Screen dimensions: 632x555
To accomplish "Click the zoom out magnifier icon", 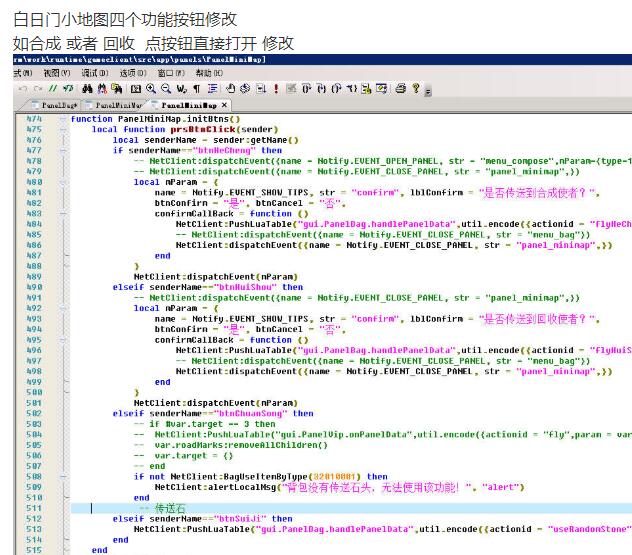I will coord(166,89).
